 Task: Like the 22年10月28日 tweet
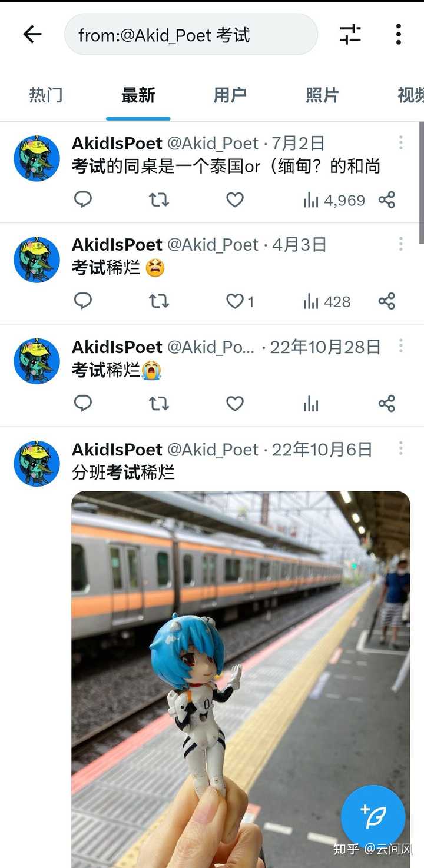tap(235, 404)
